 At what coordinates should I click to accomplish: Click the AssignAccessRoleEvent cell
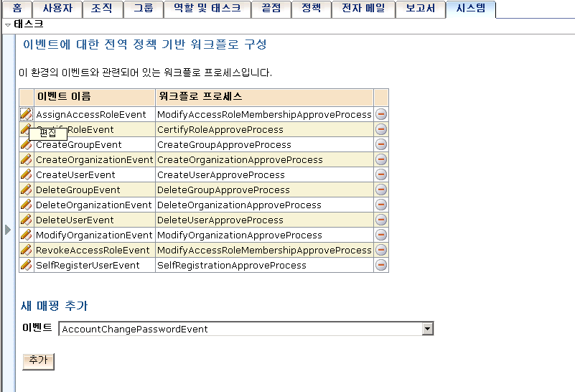click(95, 114)
